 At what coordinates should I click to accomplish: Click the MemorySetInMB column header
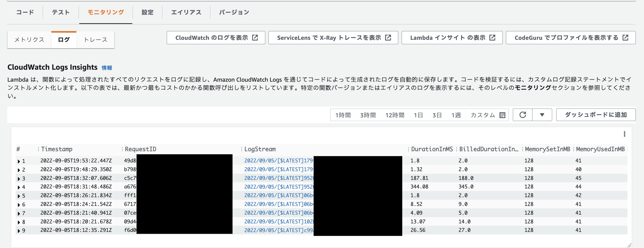[x=548, y=149]
